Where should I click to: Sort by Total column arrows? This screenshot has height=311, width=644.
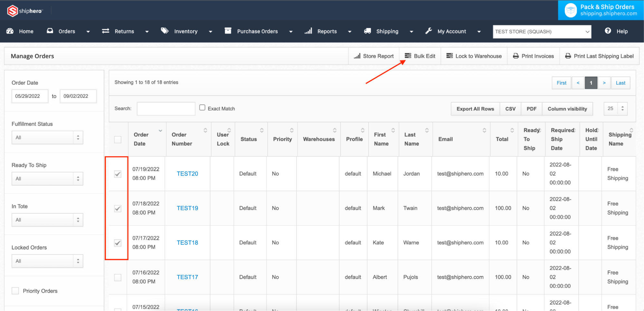coord(512,130)
